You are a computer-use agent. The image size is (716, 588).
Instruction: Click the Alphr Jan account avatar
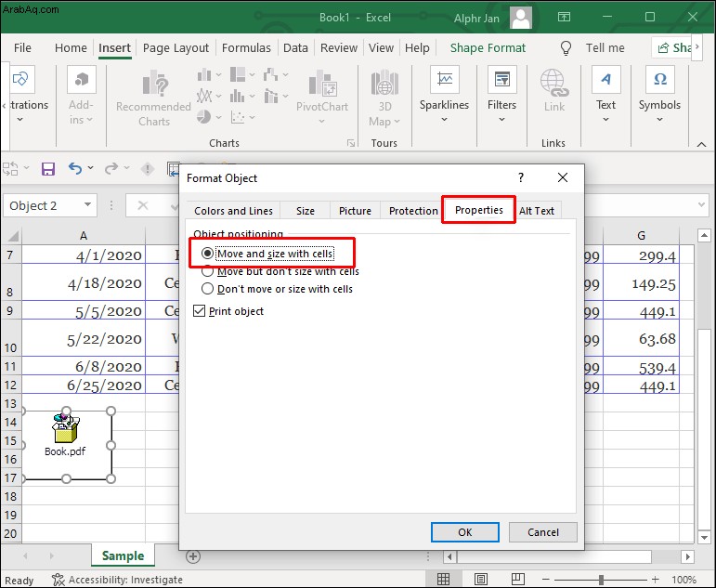click(x=521, y=18)
